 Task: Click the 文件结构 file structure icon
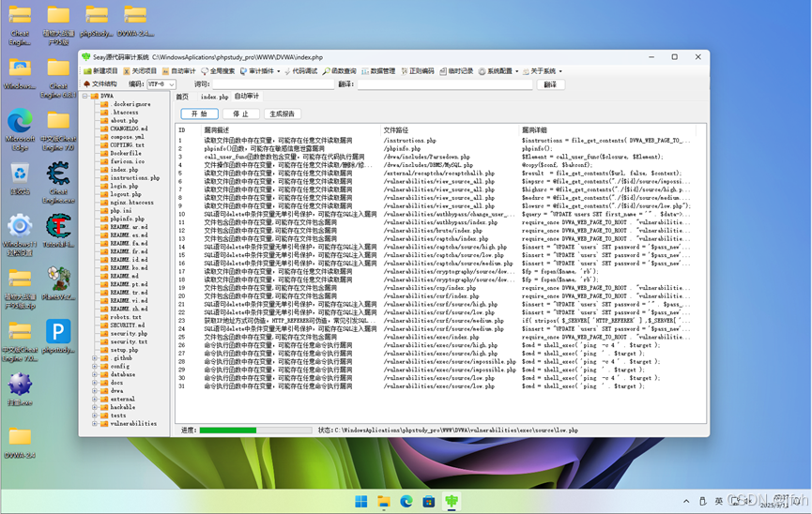tap(87, 83)
